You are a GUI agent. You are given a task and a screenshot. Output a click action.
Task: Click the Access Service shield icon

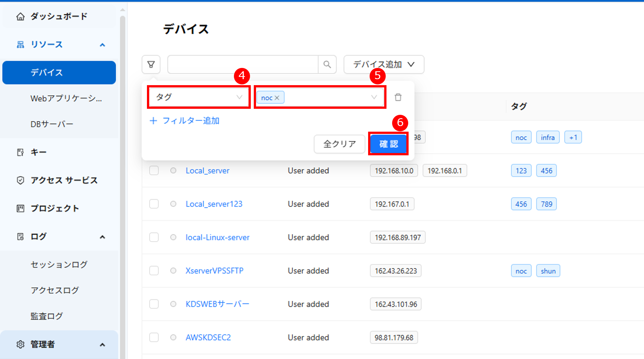[21, 180]
